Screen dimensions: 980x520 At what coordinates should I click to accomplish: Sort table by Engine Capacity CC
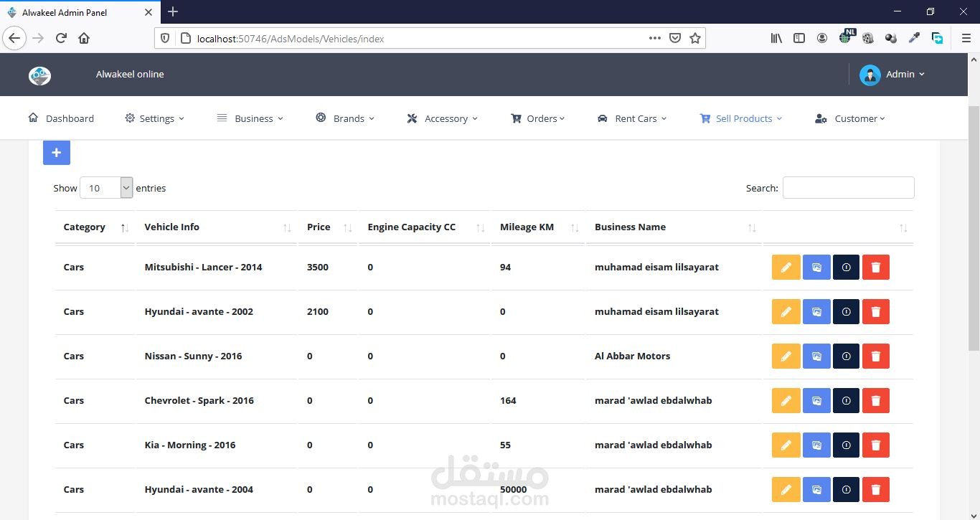pyautogui.click(x=425, y=227)
